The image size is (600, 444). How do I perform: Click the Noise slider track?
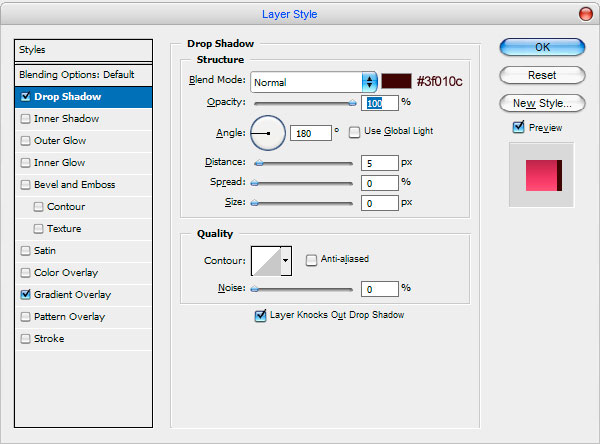(x=304, y=289)
